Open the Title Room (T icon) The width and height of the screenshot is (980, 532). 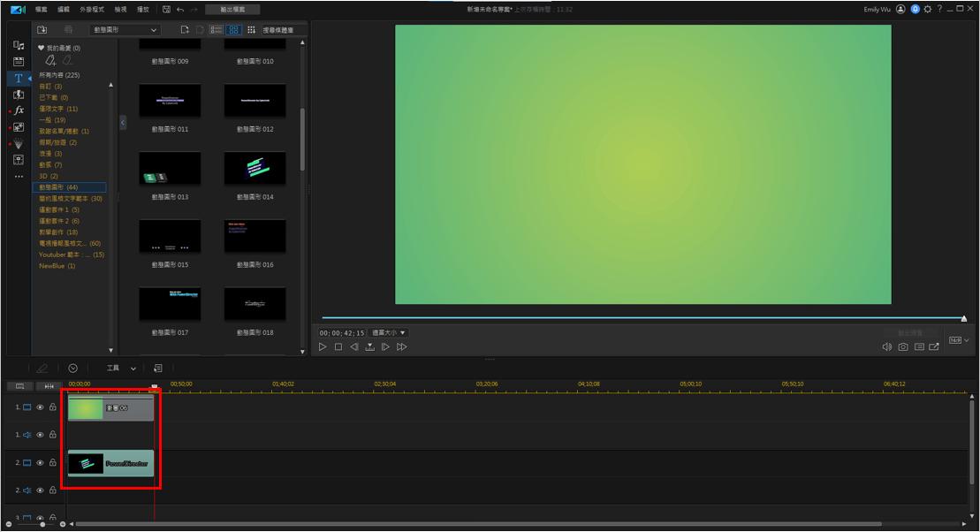(x=19, y=78)
